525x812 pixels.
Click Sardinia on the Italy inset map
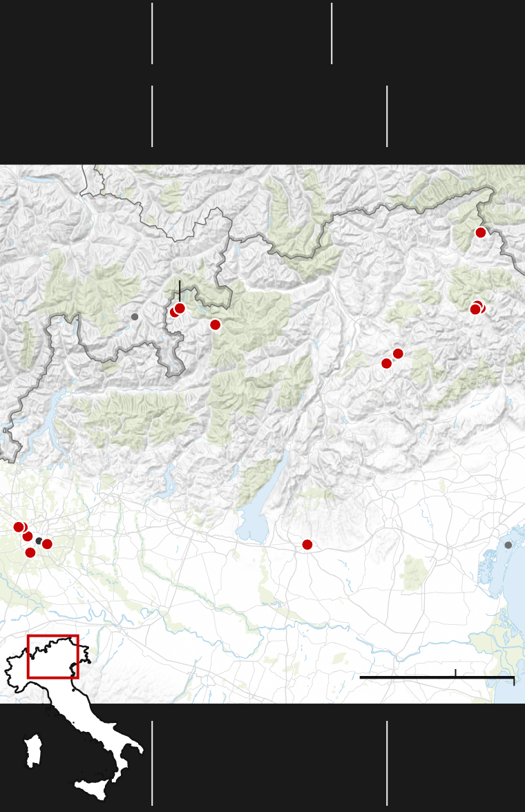click(x=34, y=751)
